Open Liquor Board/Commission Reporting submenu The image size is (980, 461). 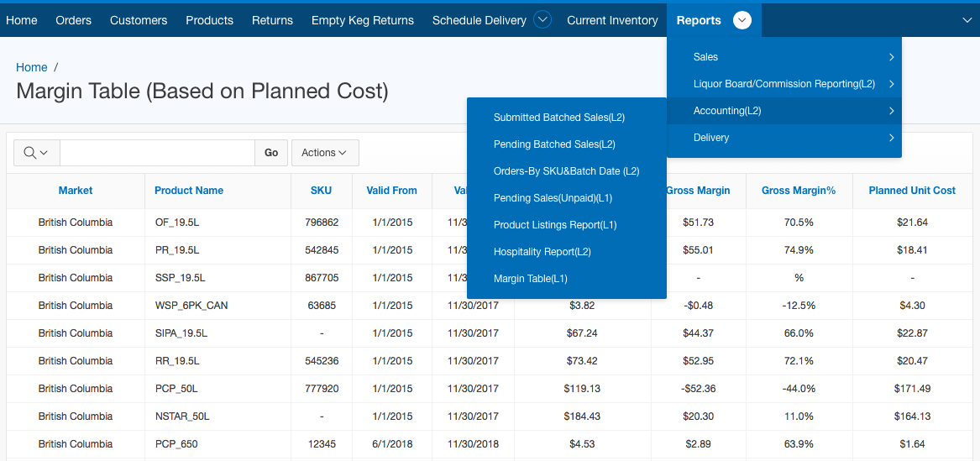point(783,84)
